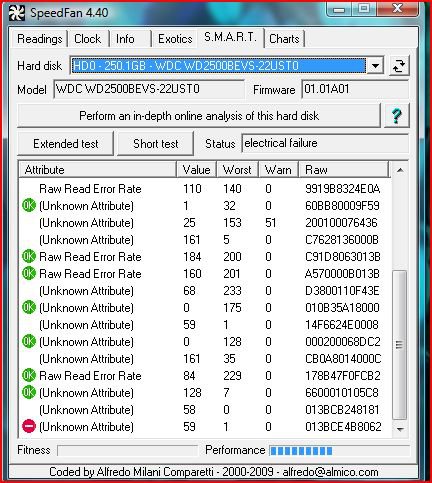Perform an in-depth online analysis button

coord(199,116)
